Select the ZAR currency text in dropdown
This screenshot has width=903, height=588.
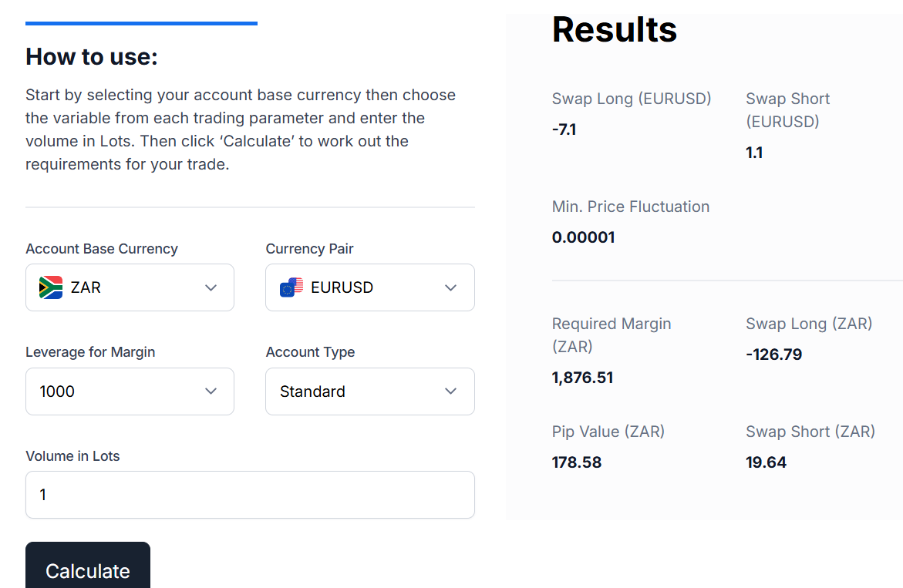86,287
